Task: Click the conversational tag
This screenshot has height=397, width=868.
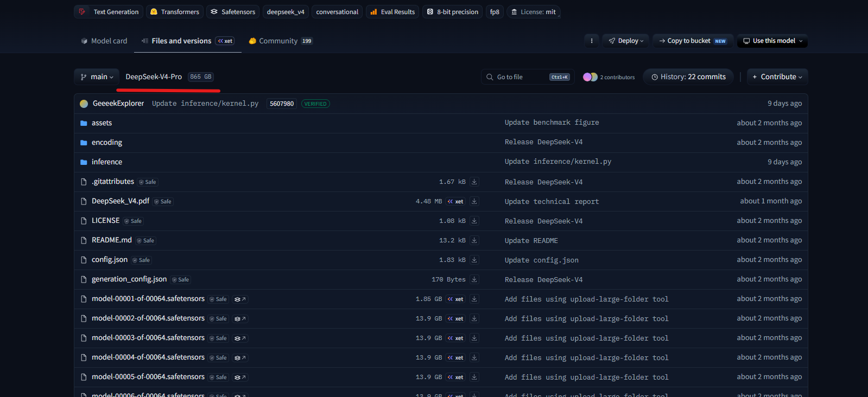Action: pos(337,12)
